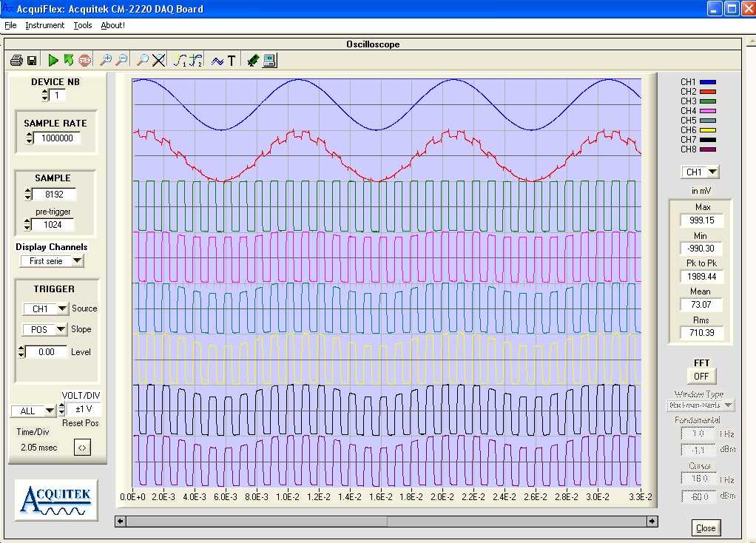Screen dimensions: 756x543
Task: Click the blue waveform display icon
Action: [x=217, y=61]
